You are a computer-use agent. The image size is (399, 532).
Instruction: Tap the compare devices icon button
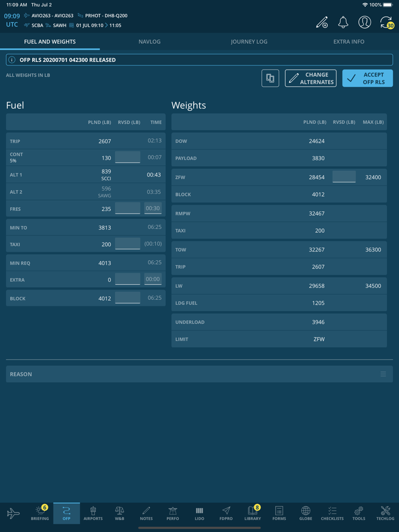coord(270,78)
